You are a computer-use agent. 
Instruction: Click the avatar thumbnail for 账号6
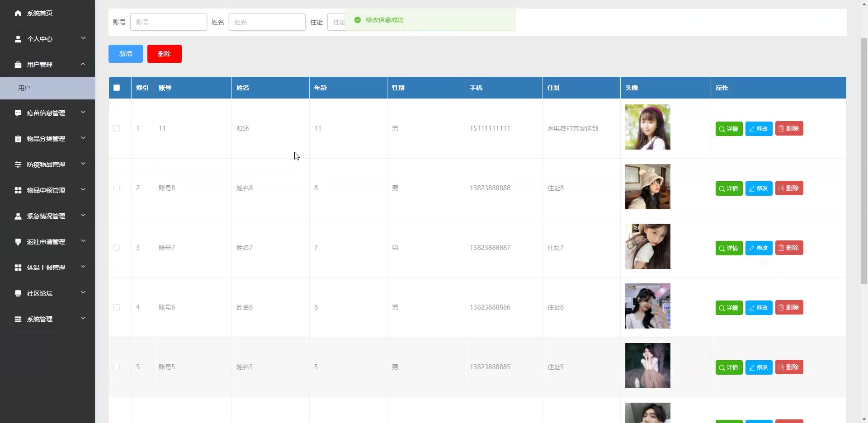tap(648, 306)
